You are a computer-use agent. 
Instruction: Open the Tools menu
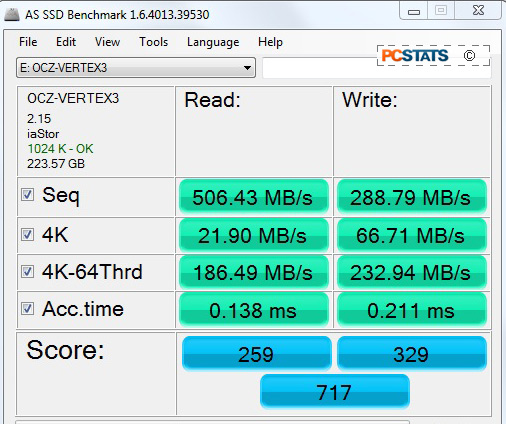click(153, 42)
